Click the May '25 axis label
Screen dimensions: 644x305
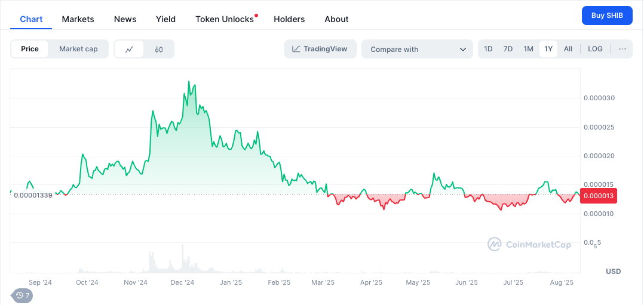click(418, 282)
